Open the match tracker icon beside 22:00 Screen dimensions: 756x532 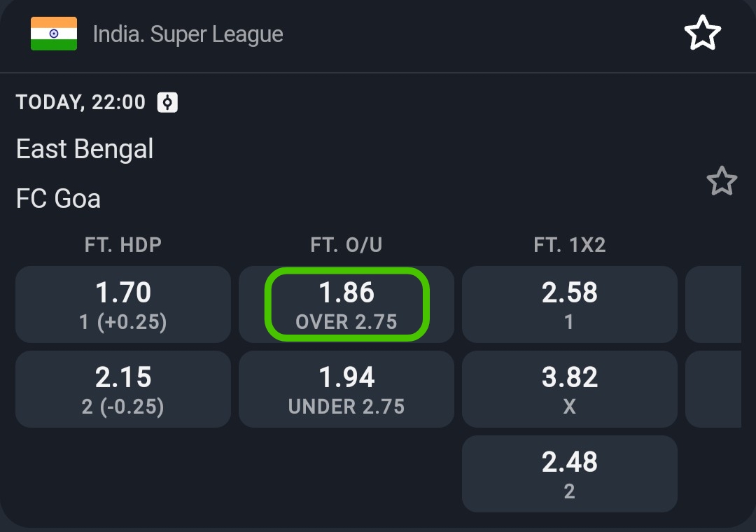coord(167,103)
